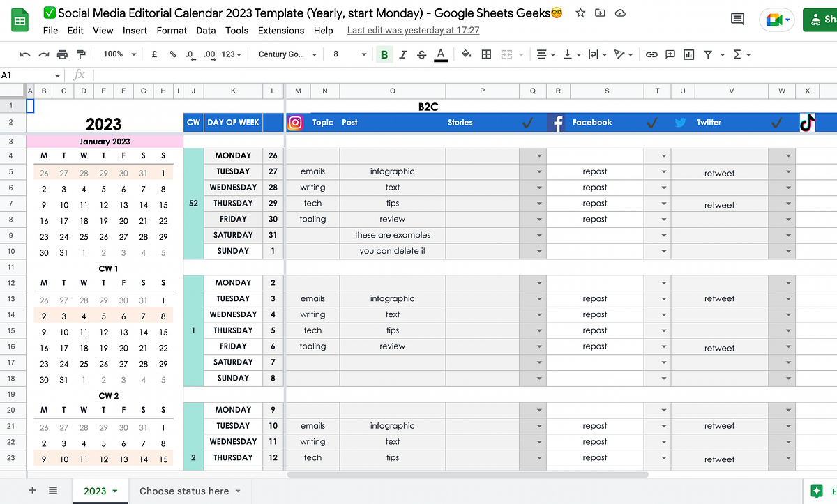This screenshot has height=504, width=837.
Task: Select the Paint format tool
Action: pyautogui.click(x=80, y=54)
